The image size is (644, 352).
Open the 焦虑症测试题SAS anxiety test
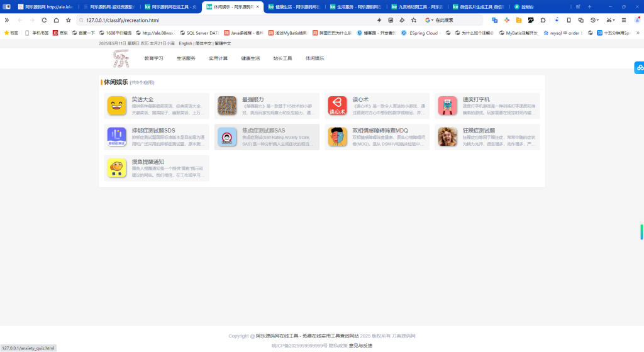(x=267, y=137)
